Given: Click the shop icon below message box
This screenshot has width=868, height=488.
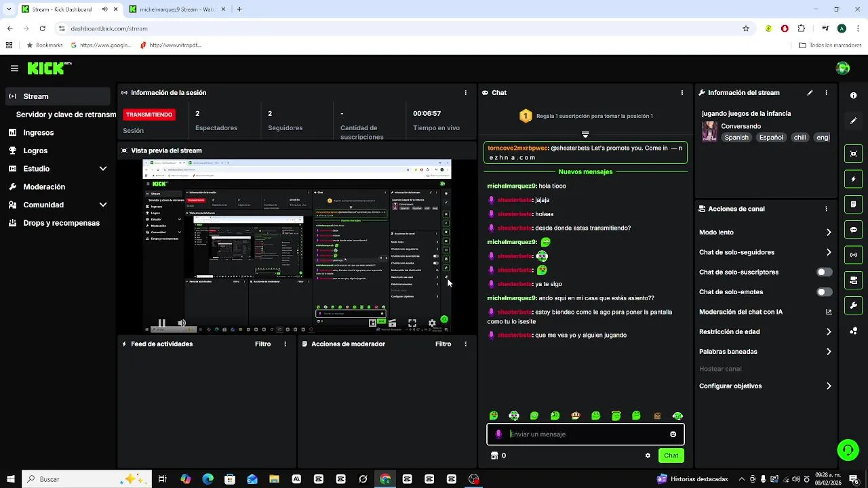Looking at the screenshot, I should pos(494,455).
